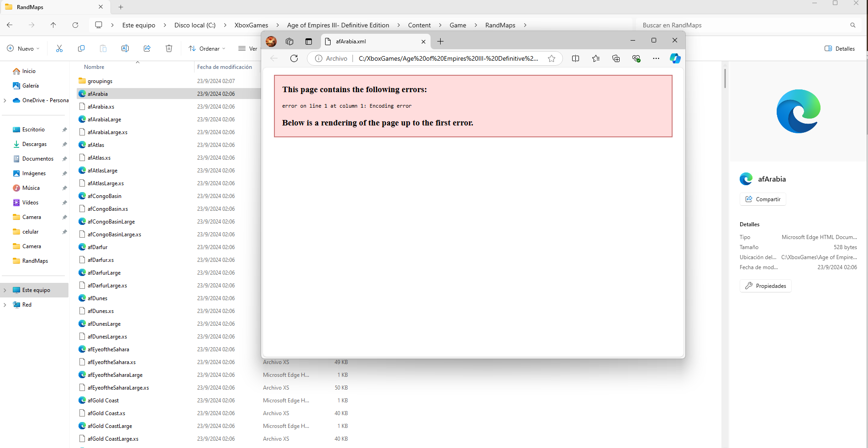Sort by Fecha de modificación header
The width and height of the screenshot is (868, 448).
click(x=225, y=67)
